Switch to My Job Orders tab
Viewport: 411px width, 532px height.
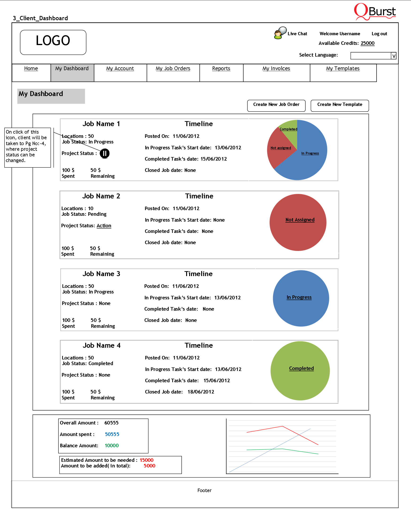click(x=173, y=69)
